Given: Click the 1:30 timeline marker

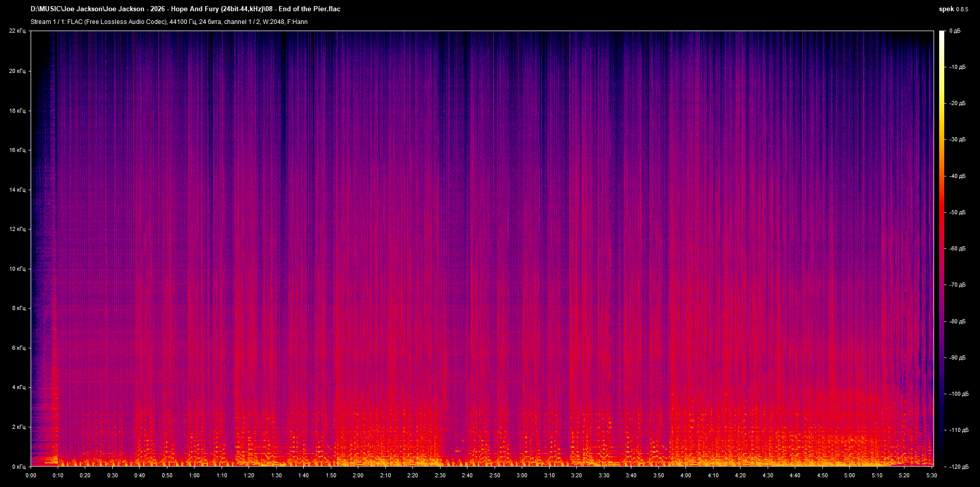Looking at the screenshot, I should click(x=276, y=475).
